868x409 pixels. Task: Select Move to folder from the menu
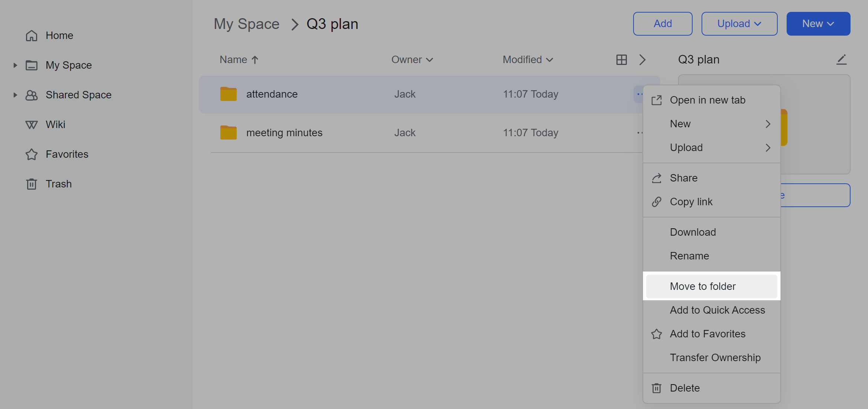(702, 286)
